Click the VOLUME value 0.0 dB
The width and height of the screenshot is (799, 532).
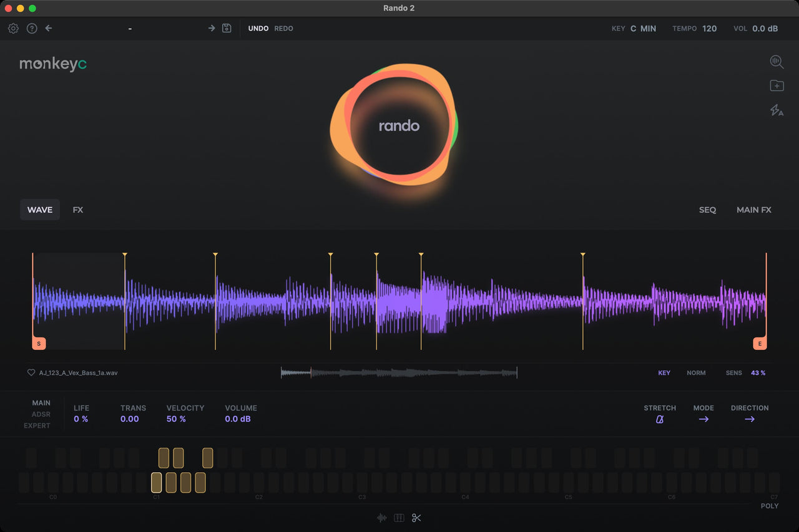[x=238, y=419]
